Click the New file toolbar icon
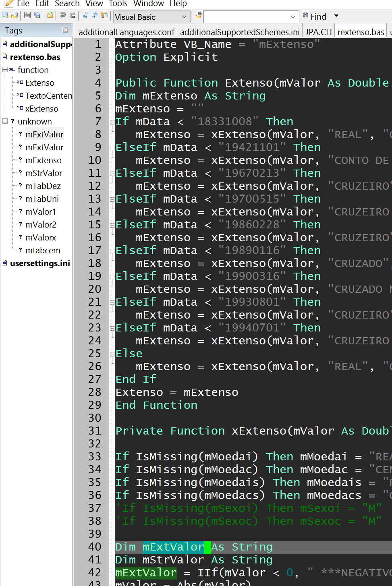392x586 pixels. tap(5, 16)
